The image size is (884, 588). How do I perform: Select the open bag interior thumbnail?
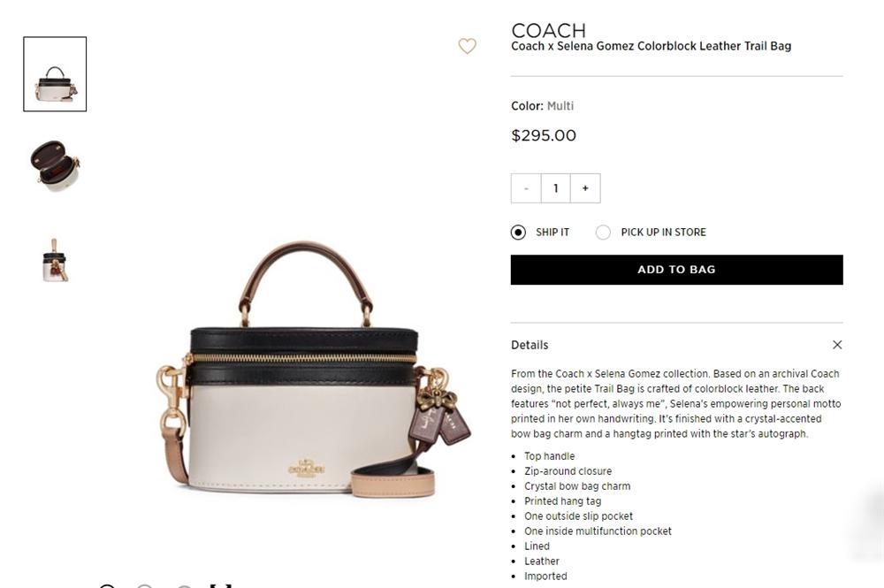tap(55, 166)
